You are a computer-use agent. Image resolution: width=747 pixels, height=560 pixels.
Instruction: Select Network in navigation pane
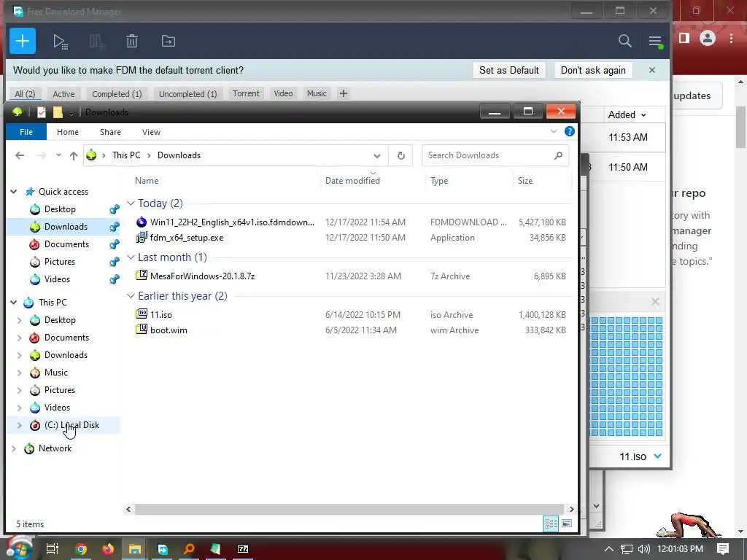coord(55,448)
